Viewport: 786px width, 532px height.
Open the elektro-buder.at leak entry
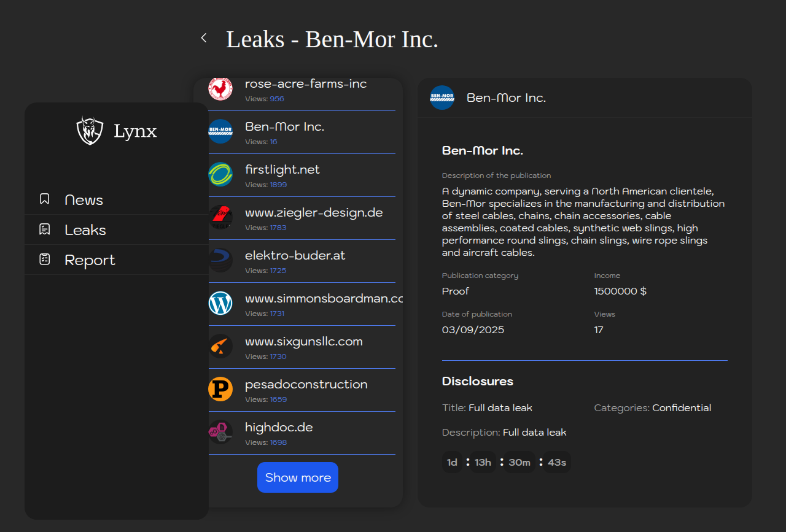point(302,261)
